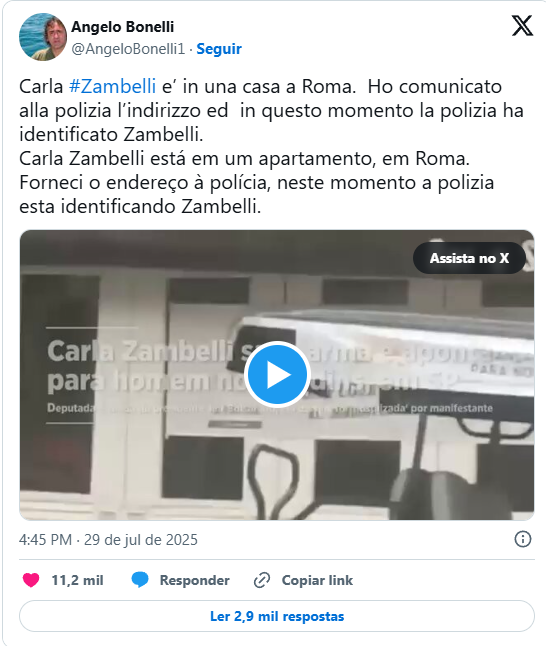Click the 11,2 mil likes count
This screenshot has width=546, height=646.
[77, 580]
